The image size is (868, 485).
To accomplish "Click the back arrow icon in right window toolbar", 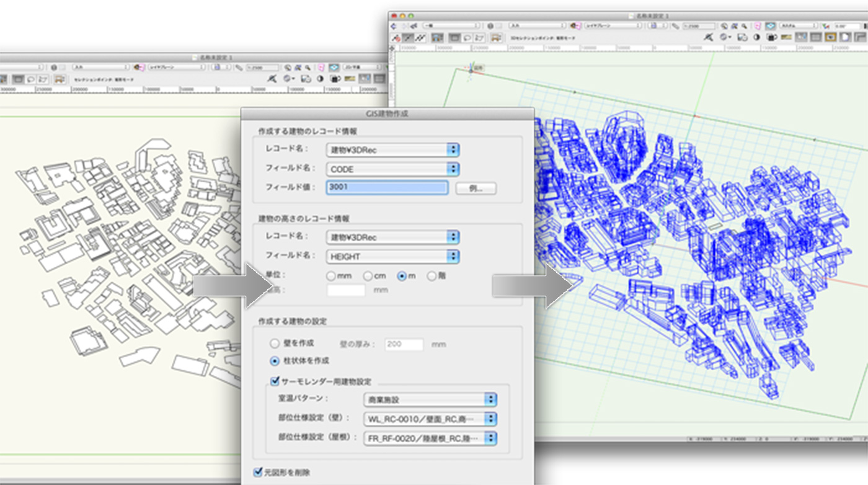I will click(x=394, y=26).
